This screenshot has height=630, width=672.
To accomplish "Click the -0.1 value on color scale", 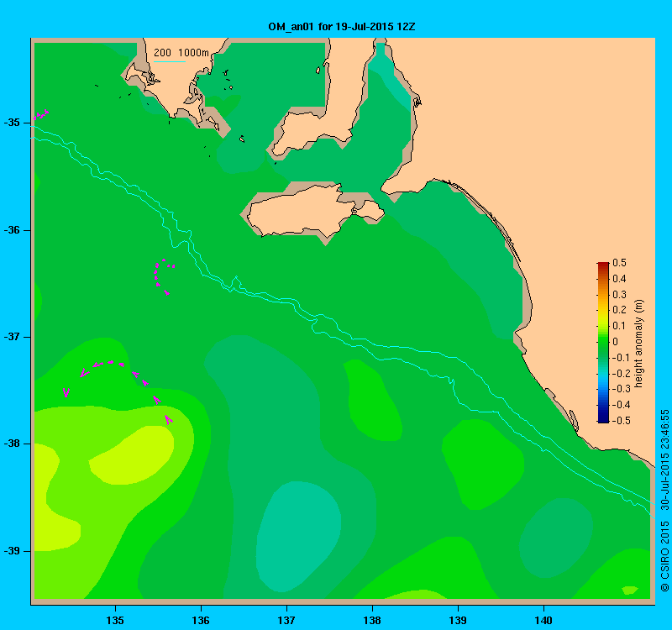I will [621, 358].
